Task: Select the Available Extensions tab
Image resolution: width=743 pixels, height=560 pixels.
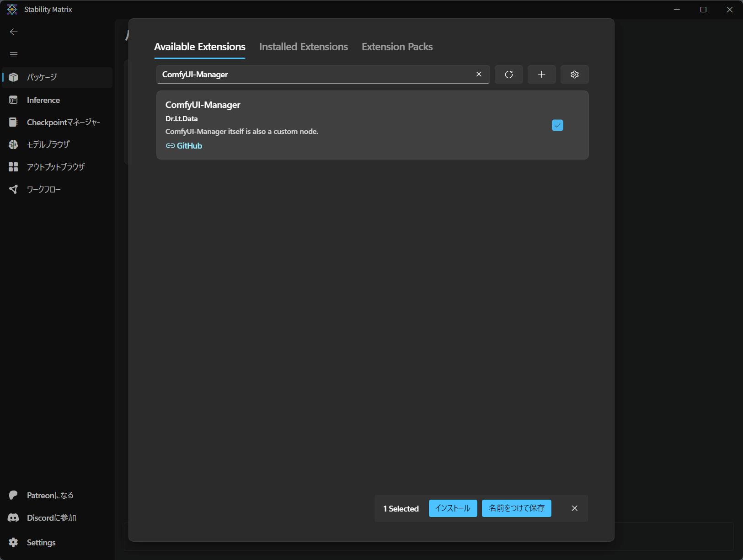Action: point(199,47)
